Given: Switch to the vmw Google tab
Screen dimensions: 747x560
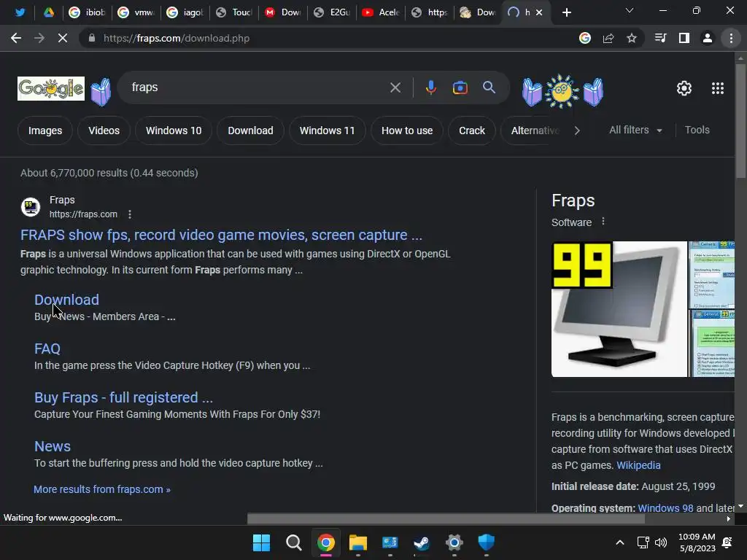Looking at the screenshot, I should [136, 12].
